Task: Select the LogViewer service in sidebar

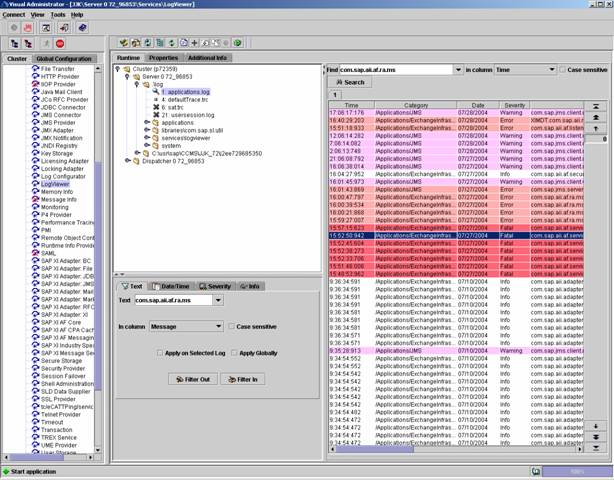Action: click(55, 184)
